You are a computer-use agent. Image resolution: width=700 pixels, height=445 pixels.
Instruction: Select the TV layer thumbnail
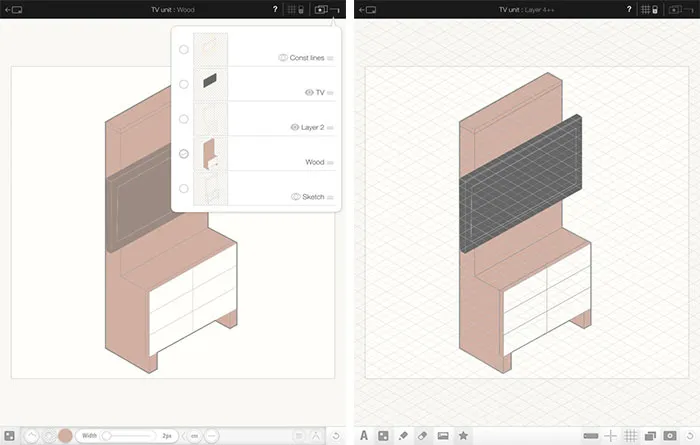click(x=211, y=83)
